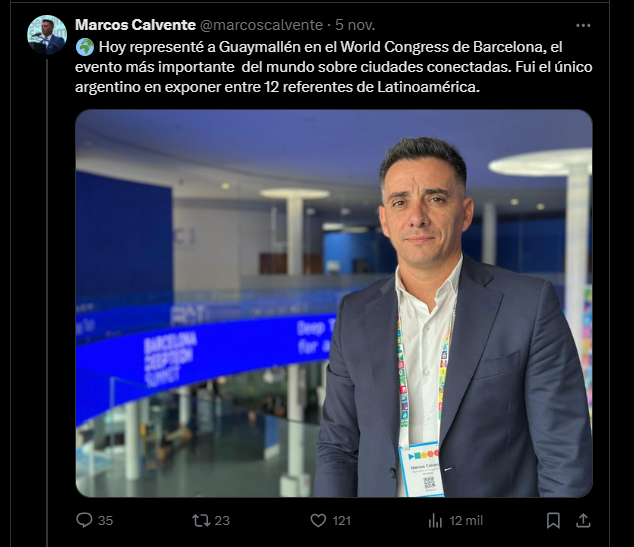
Task: Open the three-dot more options menu
Action: point(583,25)
